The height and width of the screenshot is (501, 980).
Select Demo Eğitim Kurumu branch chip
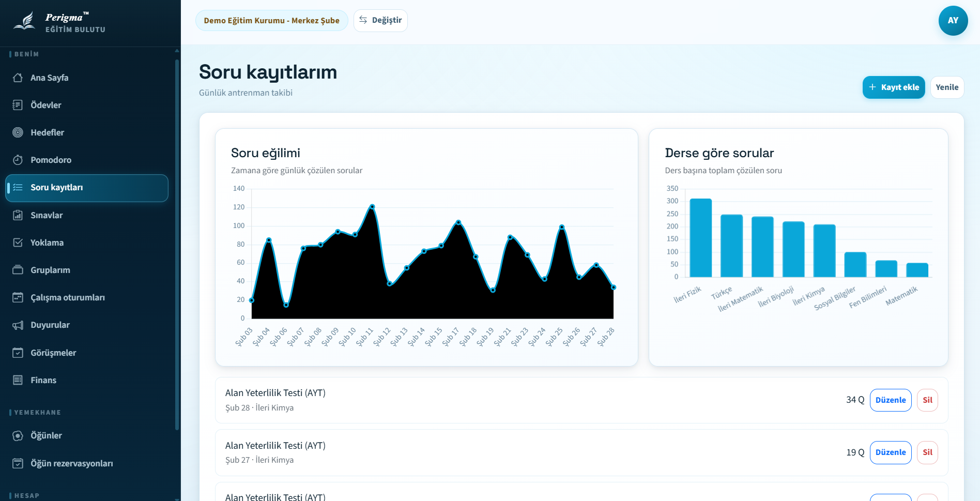coord(271,21)
